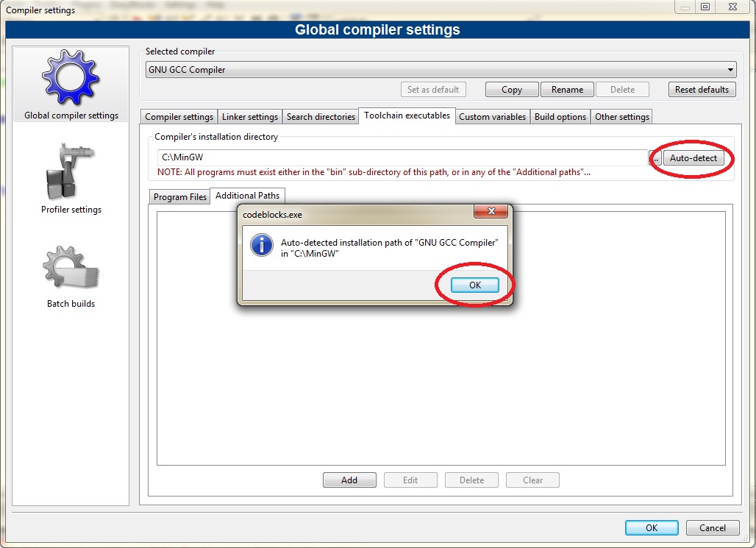Add a new additional path
The width and height of the screenshot is (756, 548).
349,480
